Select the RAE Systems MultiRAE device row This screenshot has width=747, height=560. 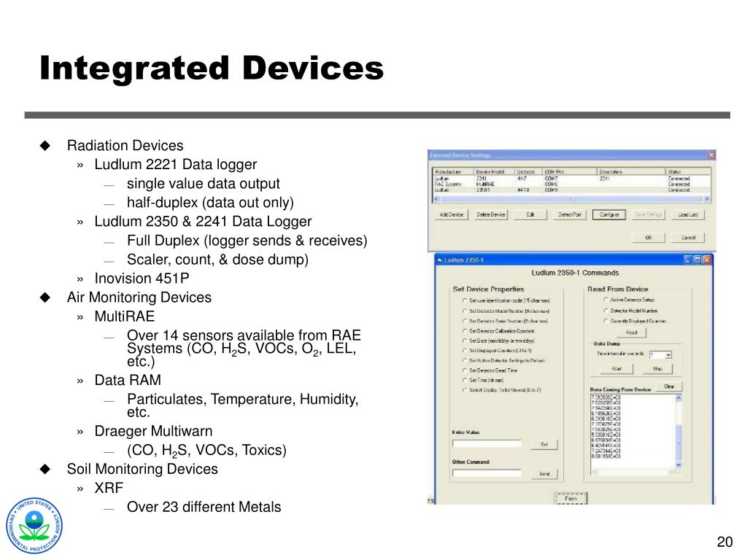point(572,184)
